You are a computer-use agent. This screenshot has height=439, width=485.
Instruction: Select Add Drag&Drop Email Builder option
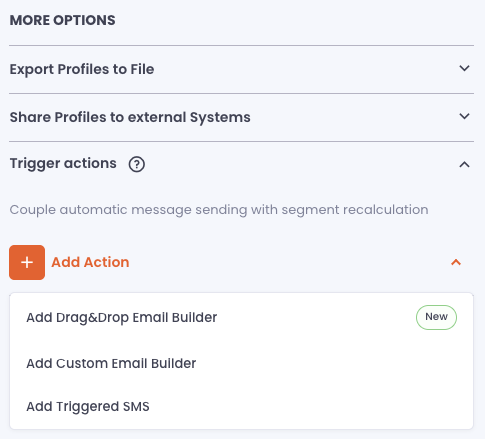click(241, 317)
